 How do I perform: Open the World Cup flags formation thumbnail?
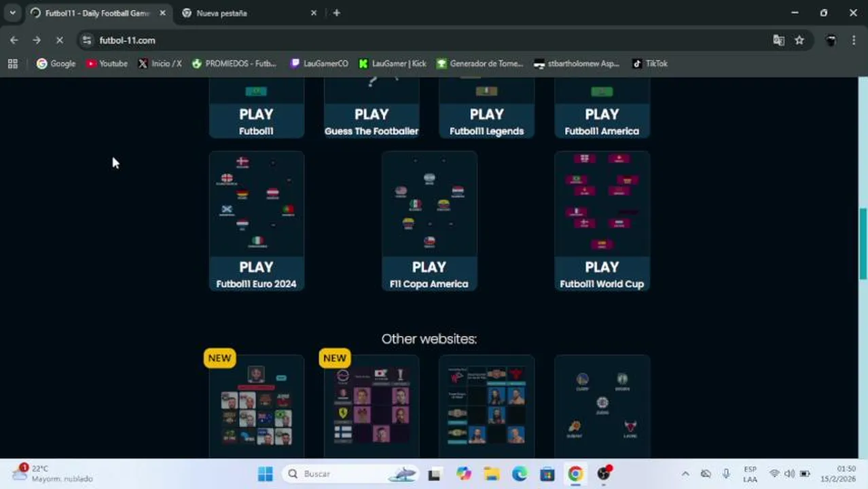(x=602, y=204)
